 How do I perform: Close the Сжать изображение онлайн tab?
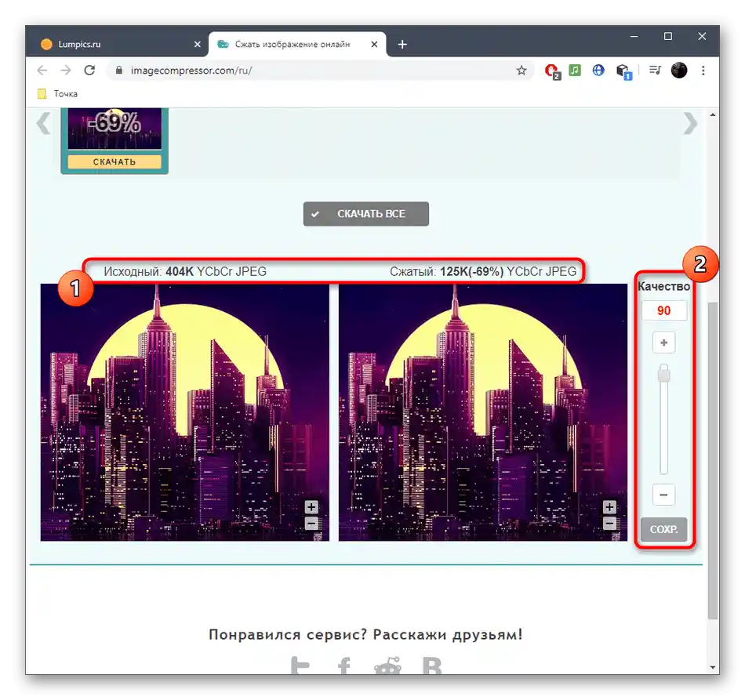[x=374, y=44]
